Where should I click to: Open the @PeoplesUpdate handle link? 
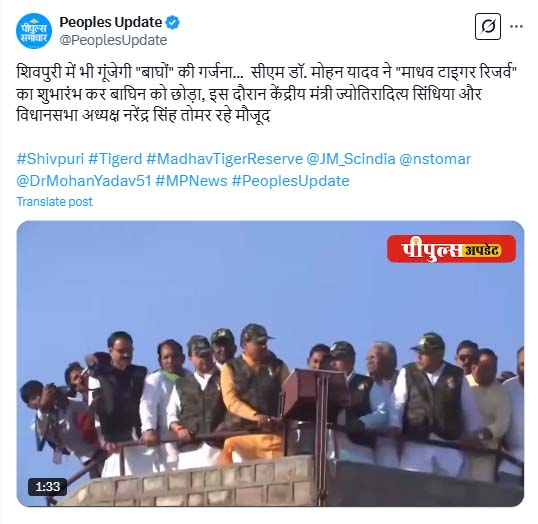pyautogui.click(x=113, y=40)
